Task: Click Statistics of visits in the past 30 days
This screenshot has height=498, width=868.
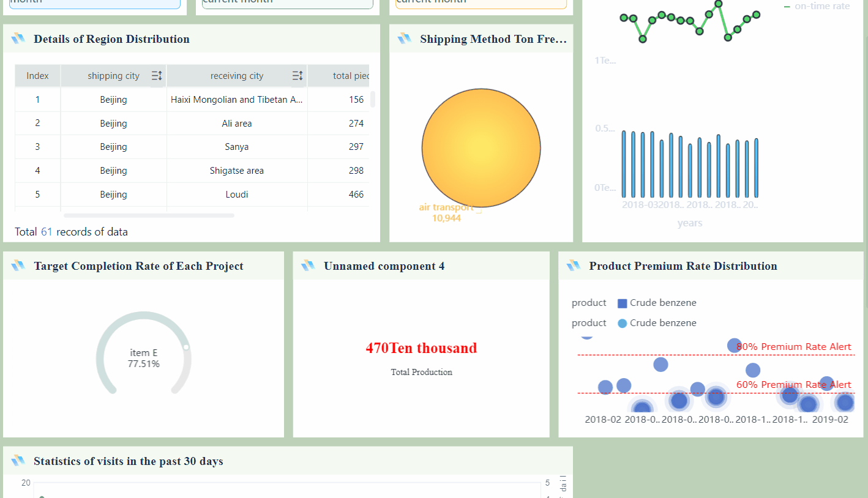Action: [129, 461]
